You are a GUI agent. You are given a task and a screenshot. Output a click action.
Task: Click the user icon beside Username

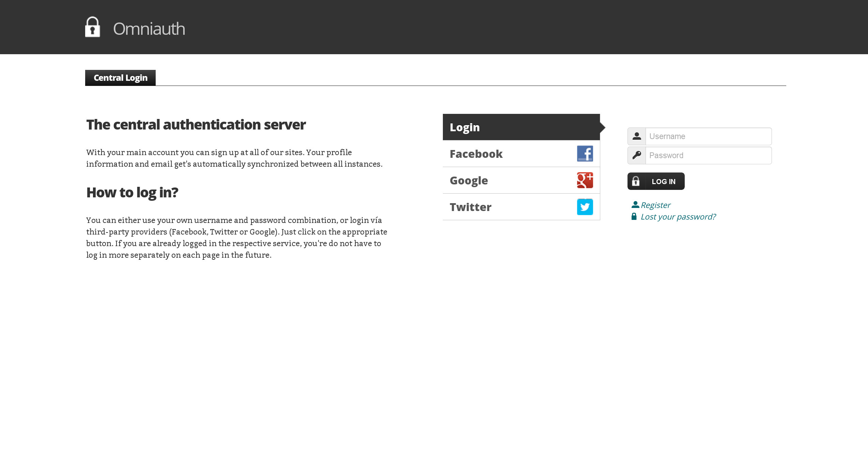click(637, 136)
